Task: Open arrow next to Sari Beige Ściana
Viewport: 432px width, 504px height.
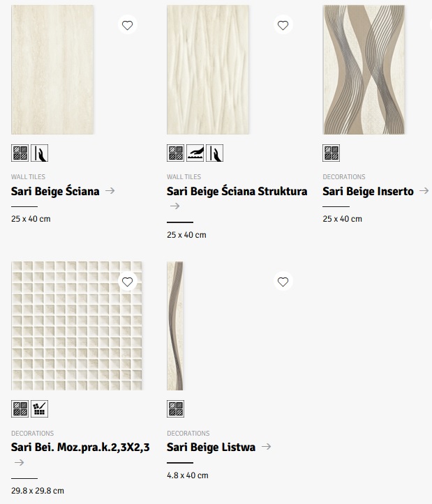Action: pyautogui.click(x=110, y=190)
